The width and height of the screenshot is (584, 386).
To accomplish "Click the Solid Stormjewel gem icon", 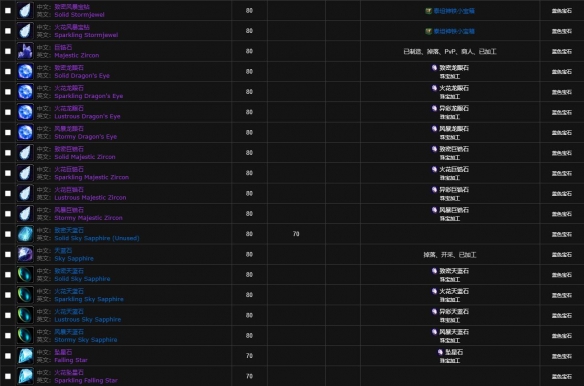I will 25,10.
